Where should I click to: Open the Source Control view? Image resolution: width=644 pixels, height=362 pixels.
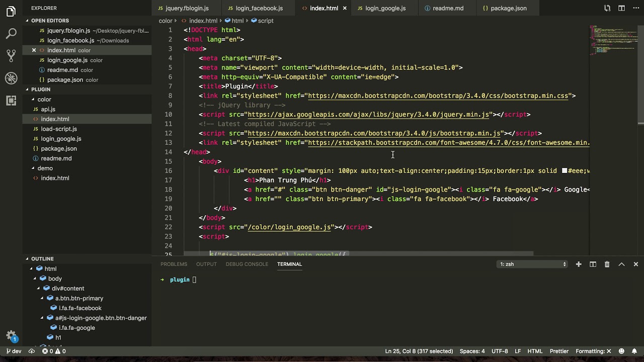[11, 56]
